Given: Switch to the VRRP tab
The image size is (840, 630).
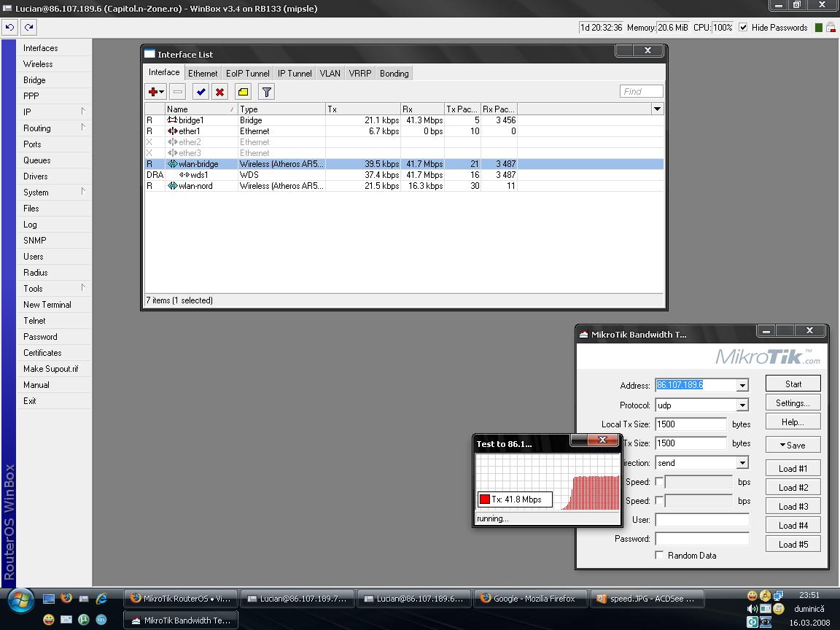Looking at the screenshot, I should [x=360, y=74].
